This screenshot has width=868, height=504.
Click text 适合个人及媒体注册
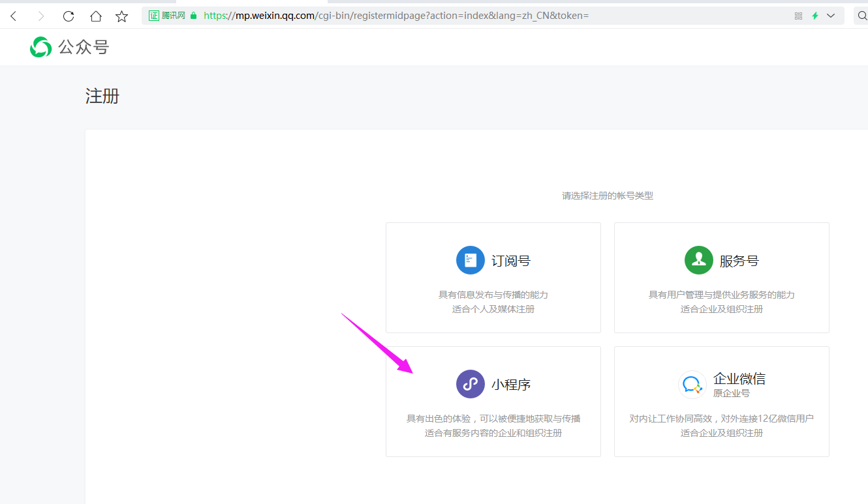click(493, 309)
